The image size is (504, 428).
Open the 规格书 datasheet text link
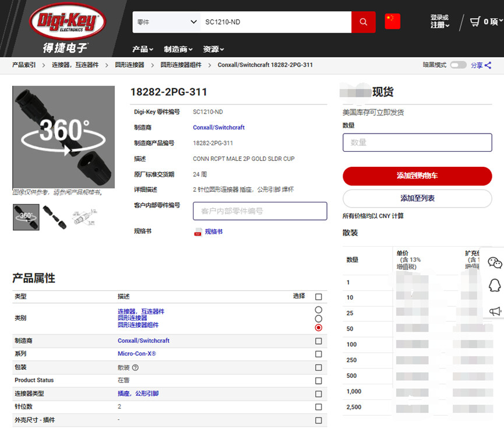(214, 231)
